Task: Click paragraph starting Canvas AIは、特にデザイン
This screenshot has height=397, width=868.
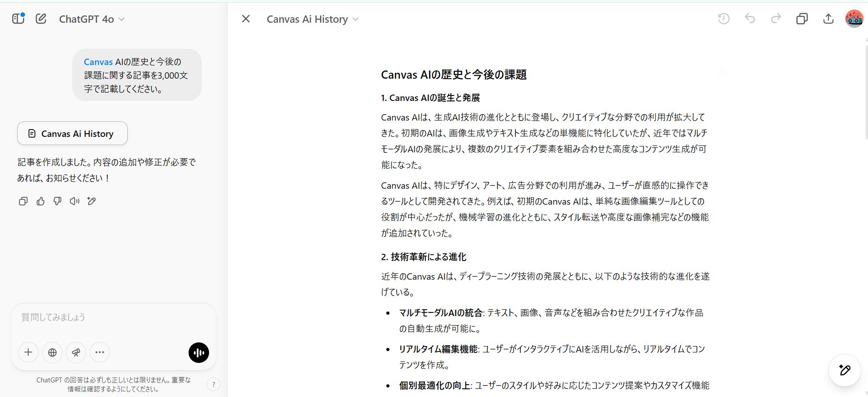Action: coord(545,209)
